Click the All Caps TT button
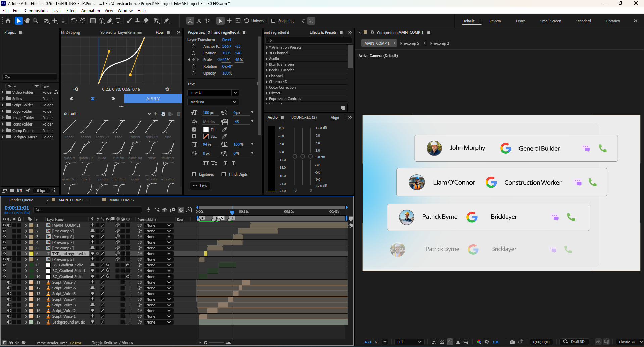This screenshot has height=347, width=644. coord(206,163)
